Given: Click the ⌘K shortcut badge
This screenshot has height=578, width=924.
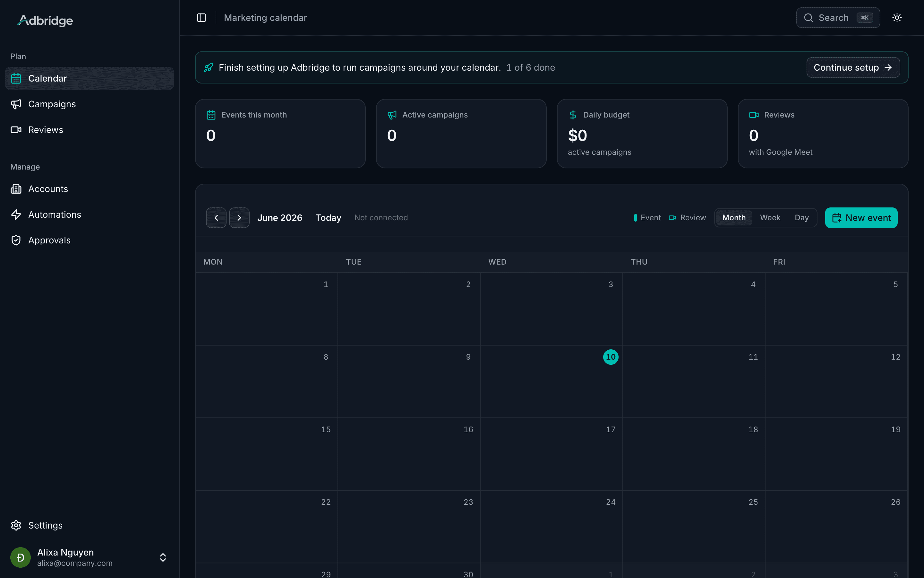Looking at the screenshot, I should coord(864,18).
